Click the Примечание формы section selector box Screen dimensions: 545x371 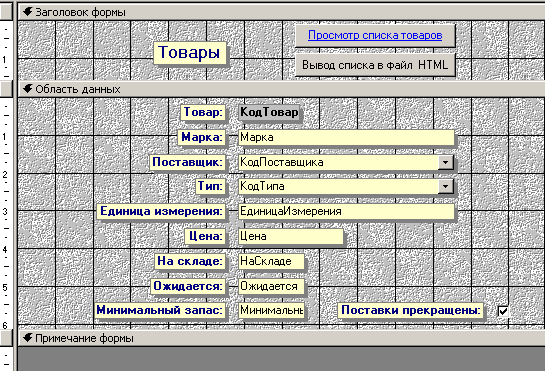click(x=6, y=338)
